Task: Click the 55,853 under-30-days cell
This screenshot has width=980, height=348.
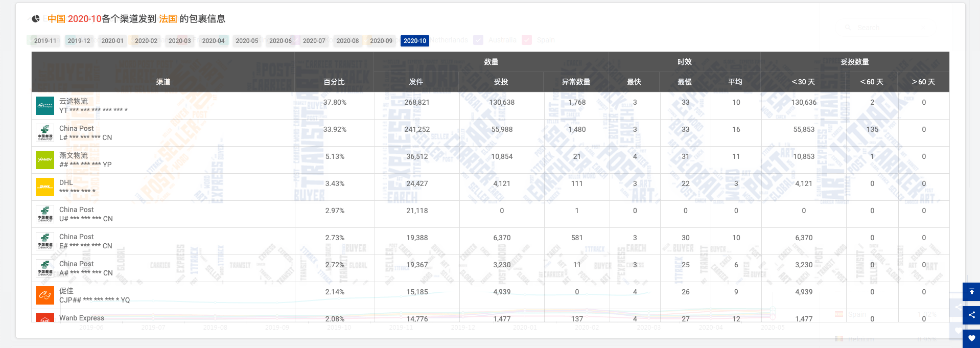Action: pyautogui.click(x=804, y=129)
